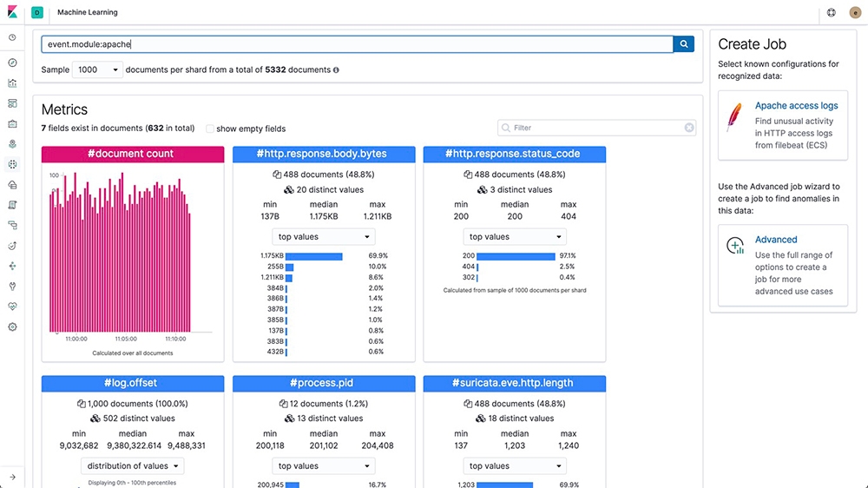Open the help menu icon top right
Viewport: 868px width, 488px height.
831,12
